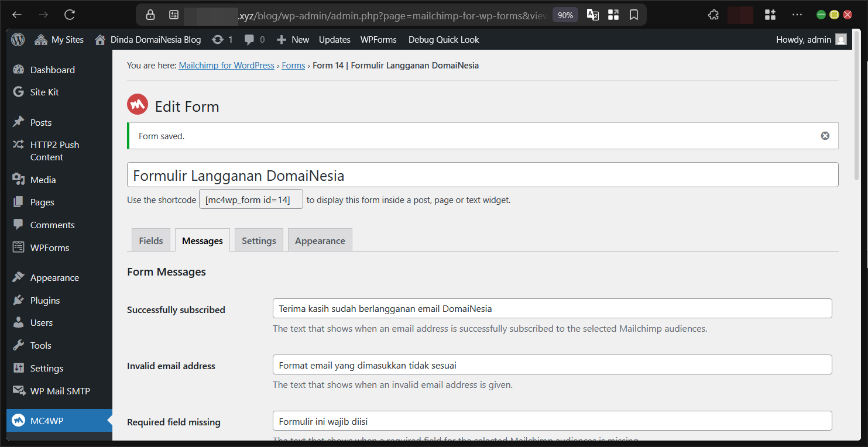
Task: Dismiss the Form saved notice
Action: [825, 135]
